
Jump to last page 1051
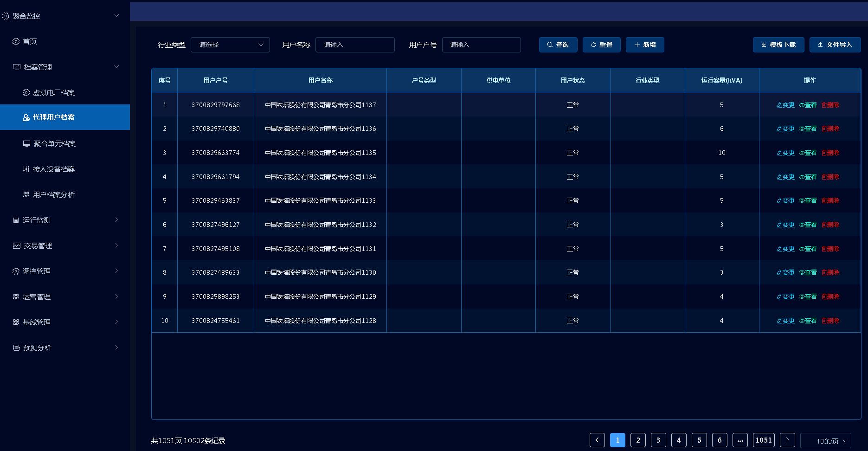[763, 440]
